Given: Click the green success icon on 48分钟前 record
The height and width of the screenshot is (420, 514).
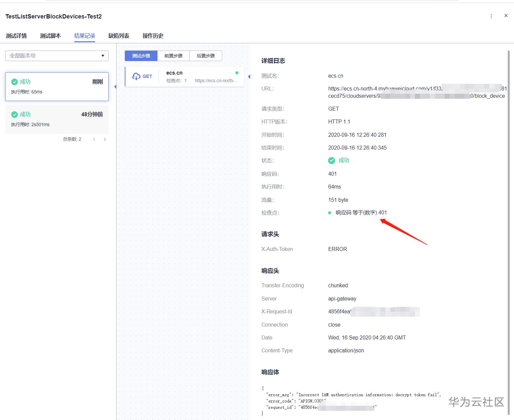Looking at the screenshot, I should click(15, 115).
